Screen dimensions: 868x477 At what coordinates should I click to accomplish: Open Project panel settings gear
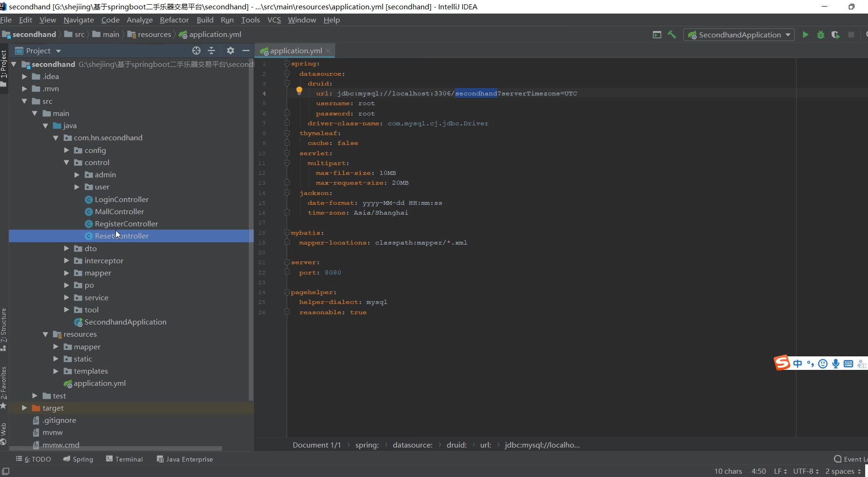click(x=230, y=51)
